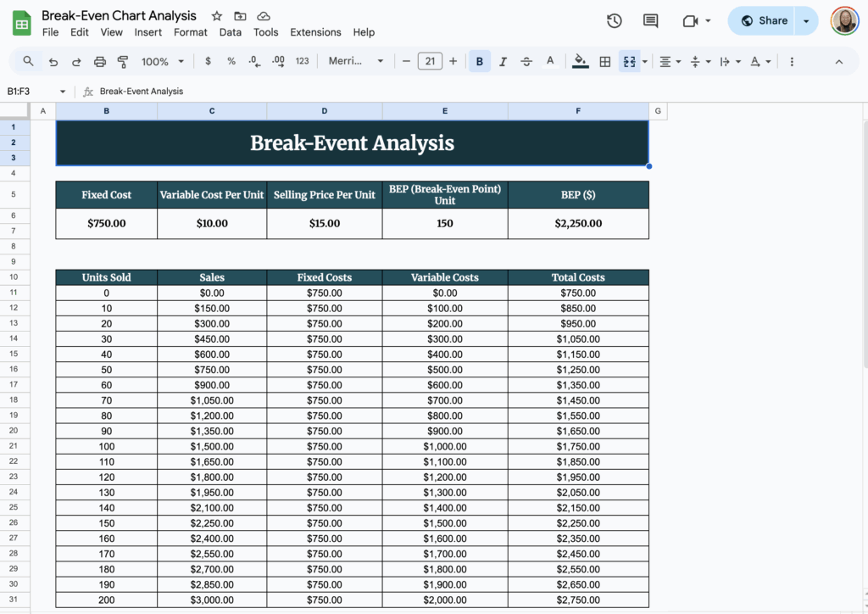Toggle strikethrough formatting
The height and width of the screenshot is (614, 868).
click(526, 61)
